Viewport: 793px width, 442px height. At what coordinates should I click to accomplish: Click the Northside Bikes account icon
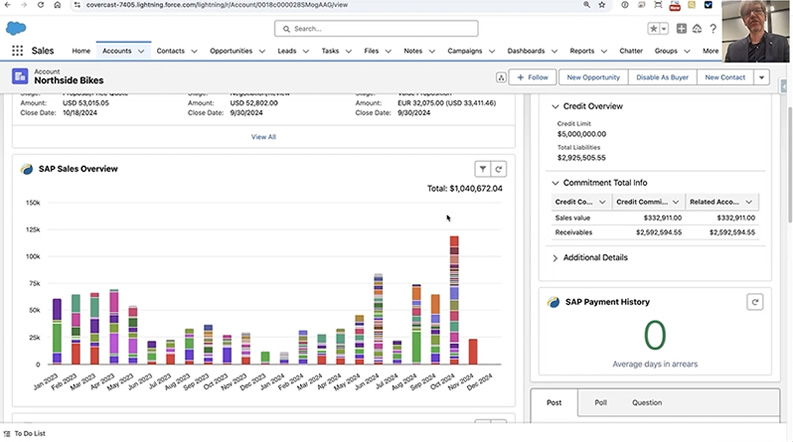tap(20, 76)
